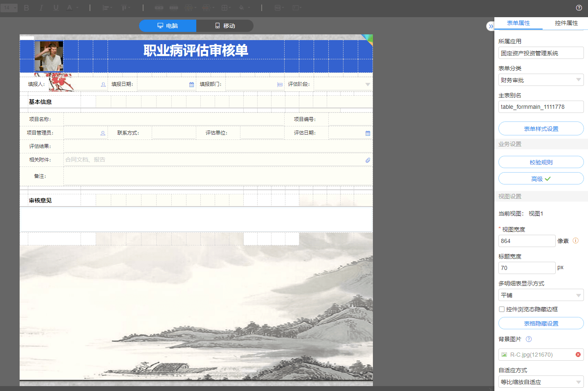Click the font color A icon

point(70,8)
